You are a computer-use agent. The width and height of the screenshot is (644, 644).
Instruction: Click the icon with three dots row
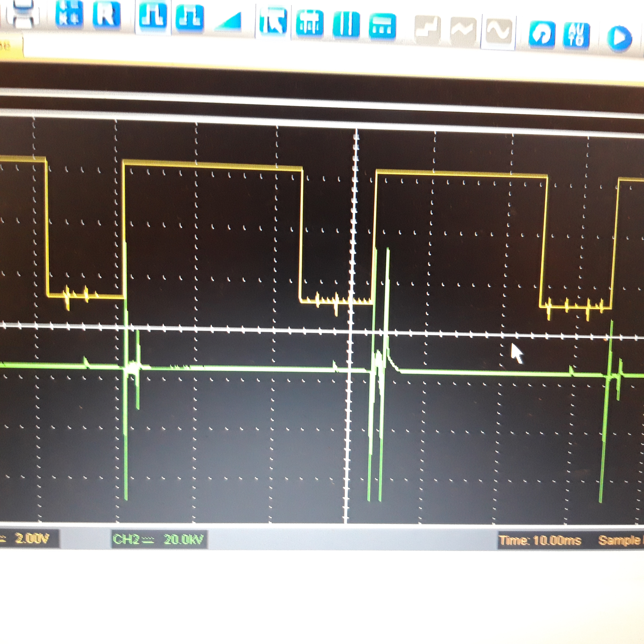pos(382,27)
